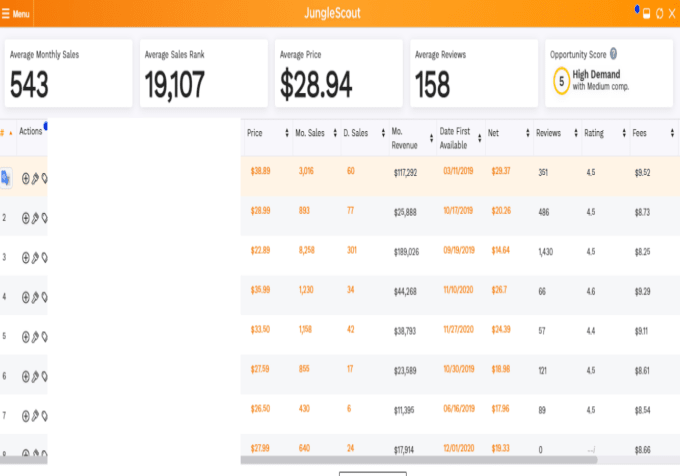This screenshot has width=680, height=476.
Task: Click sort arrows beside Fees header
Action: [x=672, y=133]
